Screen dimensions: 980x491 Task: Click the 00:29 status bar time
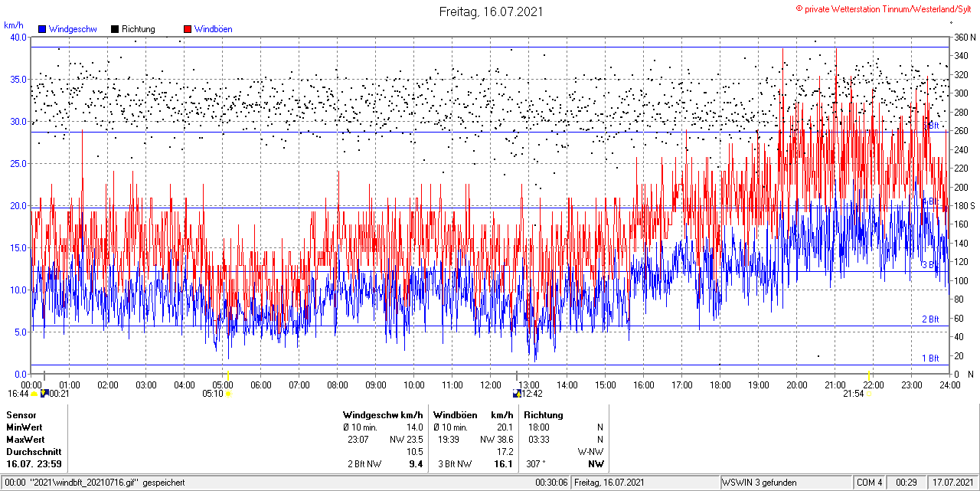pyautogui.click(x=907, y=483)
